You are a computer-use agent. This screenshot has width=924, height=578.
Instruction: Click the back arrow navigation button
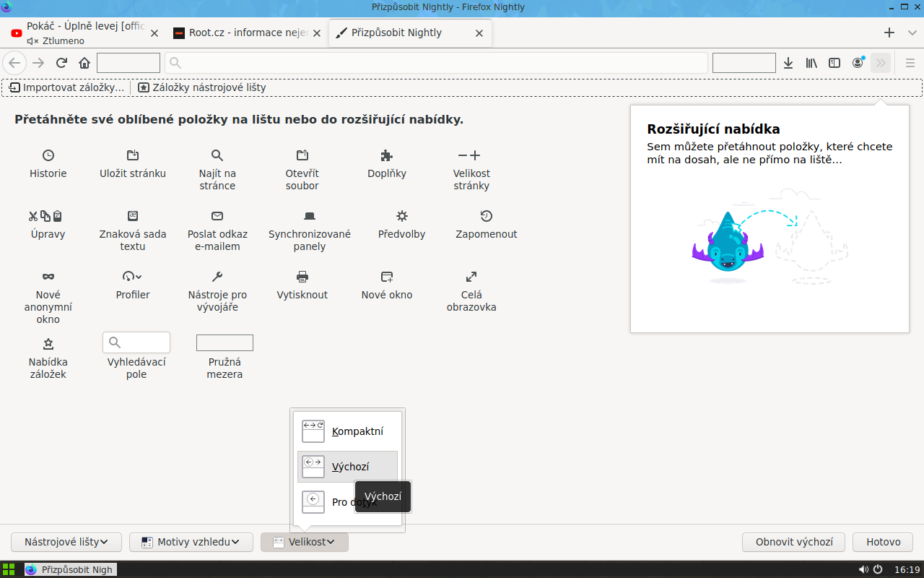click(x=14, y=63)
